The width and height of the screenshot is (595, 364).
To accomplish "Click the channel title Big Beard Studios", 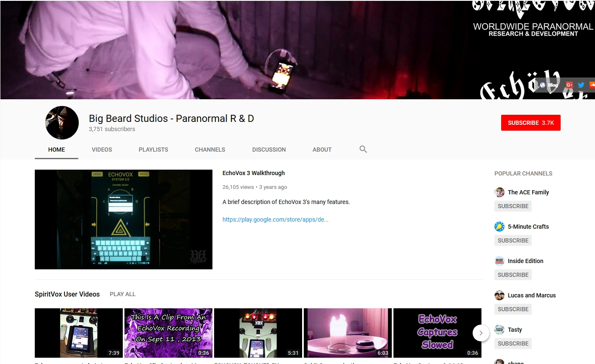I will point(171,119).
